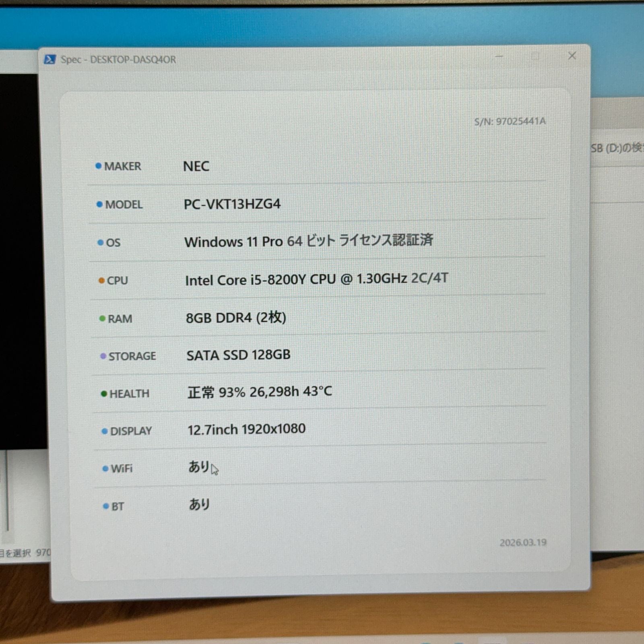This screenshot has width=644, height=644.
Task: Click the RAM label
Action: click(x=120, y=319)
